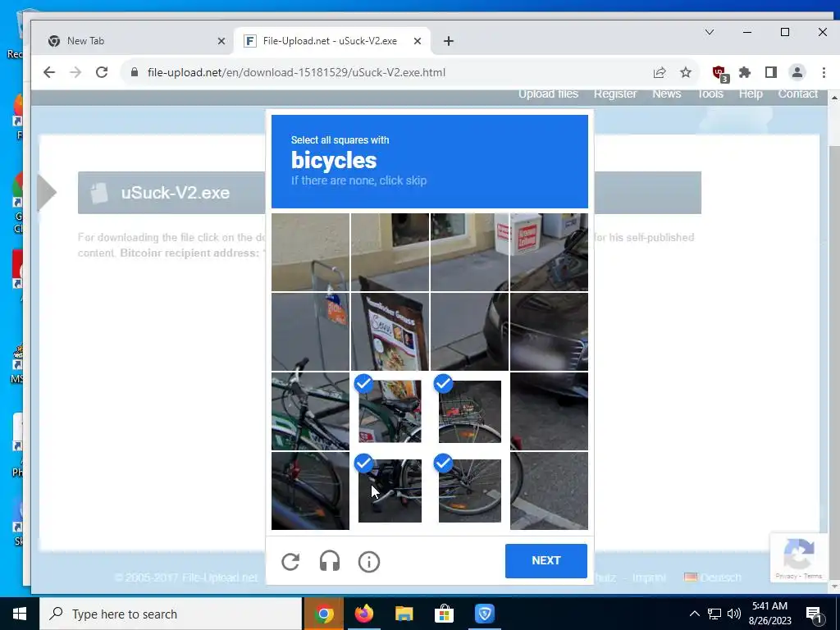Screen dimensions: 840x630
Task: Share this page via share icon
Action: coord(660,72)
